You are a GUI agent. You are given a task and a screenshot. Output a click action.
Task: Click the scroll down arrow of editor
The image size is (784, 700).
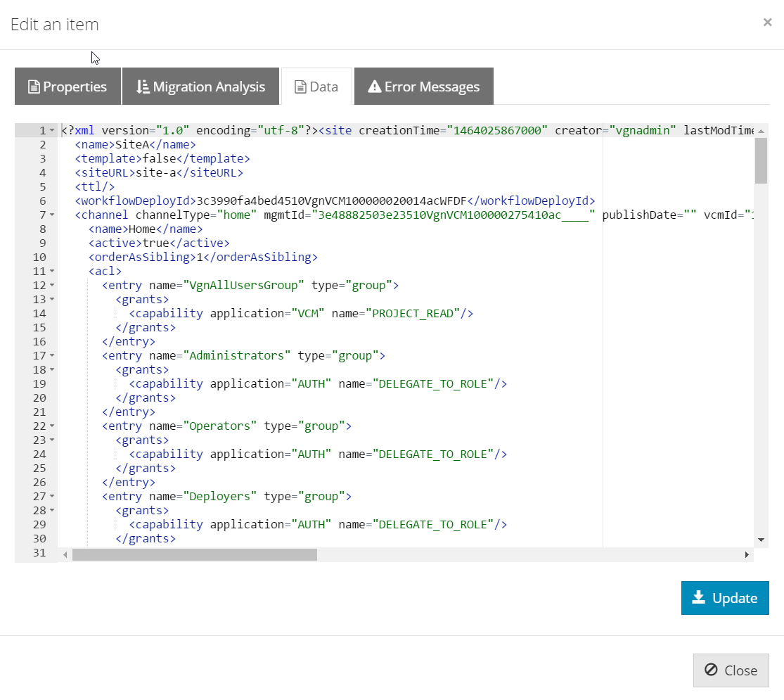(x=761, y=540)
